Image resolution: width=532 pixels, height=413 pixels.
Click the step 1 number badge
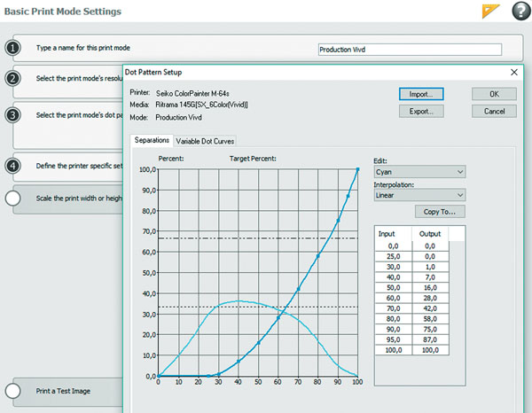13,48
